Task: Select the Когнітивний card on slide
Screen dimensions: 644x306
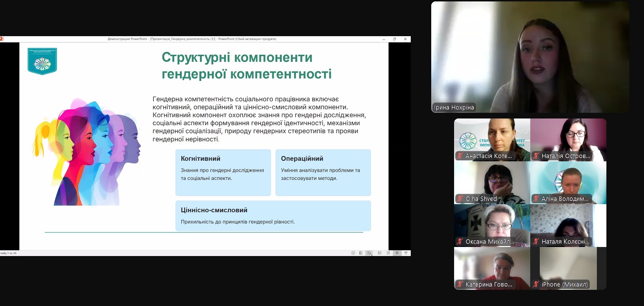Action: coord(223,172)
